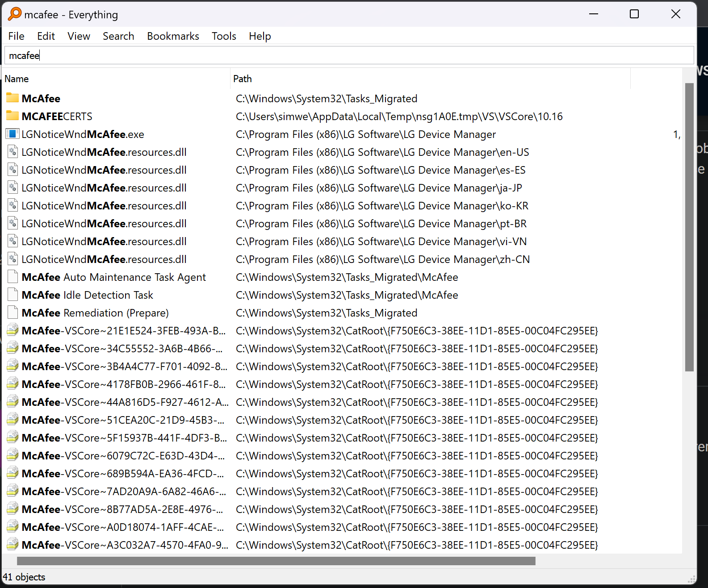Click the DLL icon for the pt-BR resources file
Image resolution: width=708 pixels, height=588 pixels.
pyautogui.click(x=13, y=223)
